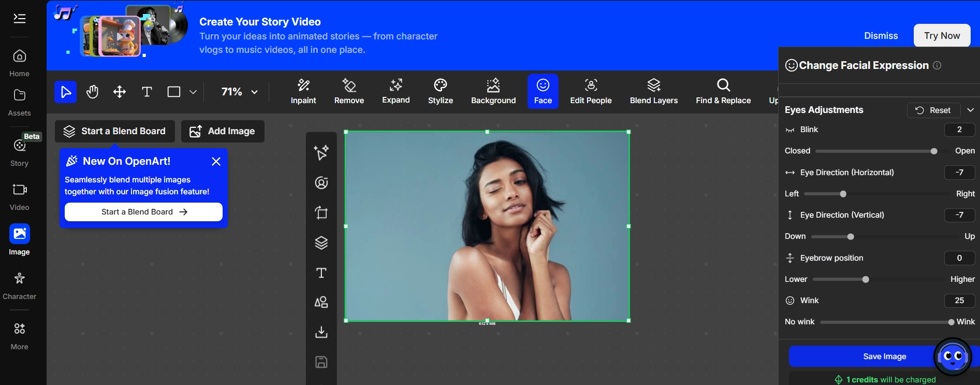
Task: Open the Inpaint tool
Action: pos(303,91)
